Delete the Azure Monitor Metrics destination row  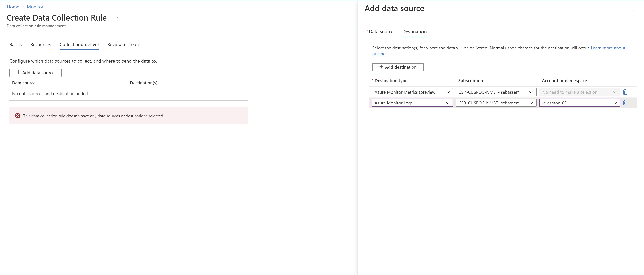pos(625,92)
